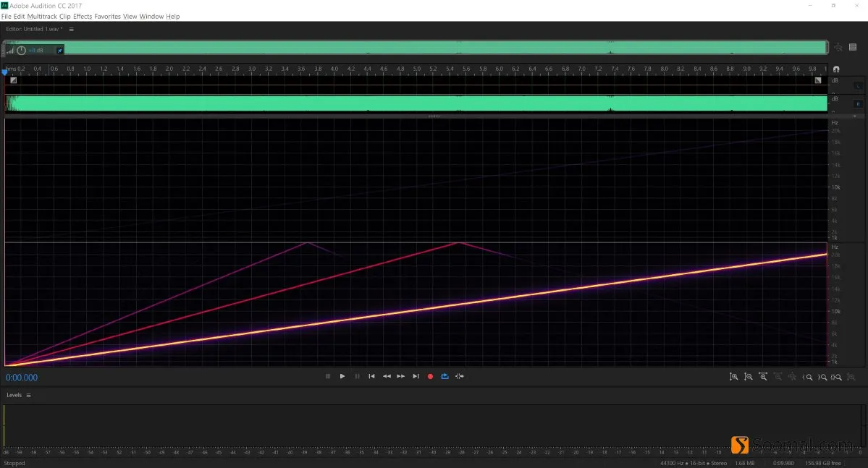The width and height of the screenshot is (868, 468).
Task: Click the HUD volume knob
Action: tap(22, 51)
